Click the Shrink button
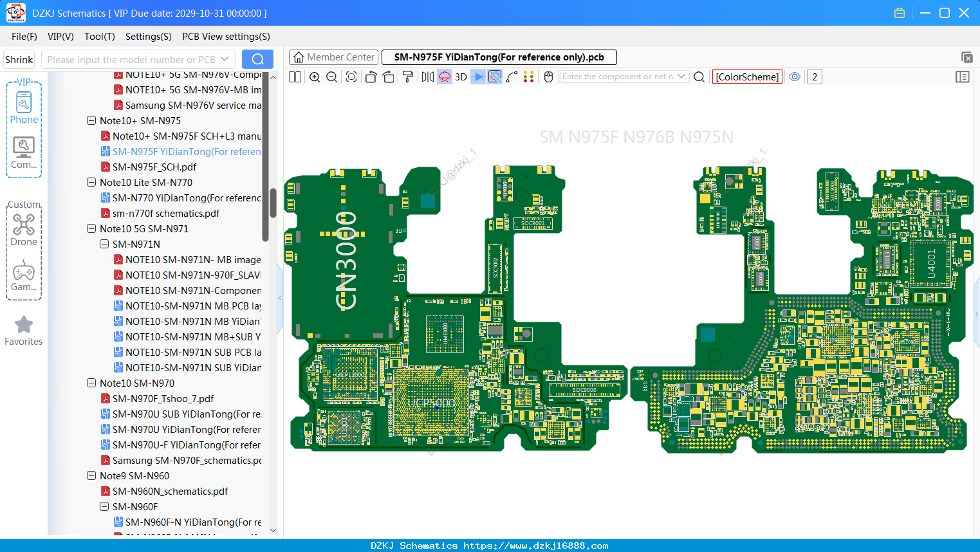Viewport: 980px width, 552px height. (x=19, y=59)
